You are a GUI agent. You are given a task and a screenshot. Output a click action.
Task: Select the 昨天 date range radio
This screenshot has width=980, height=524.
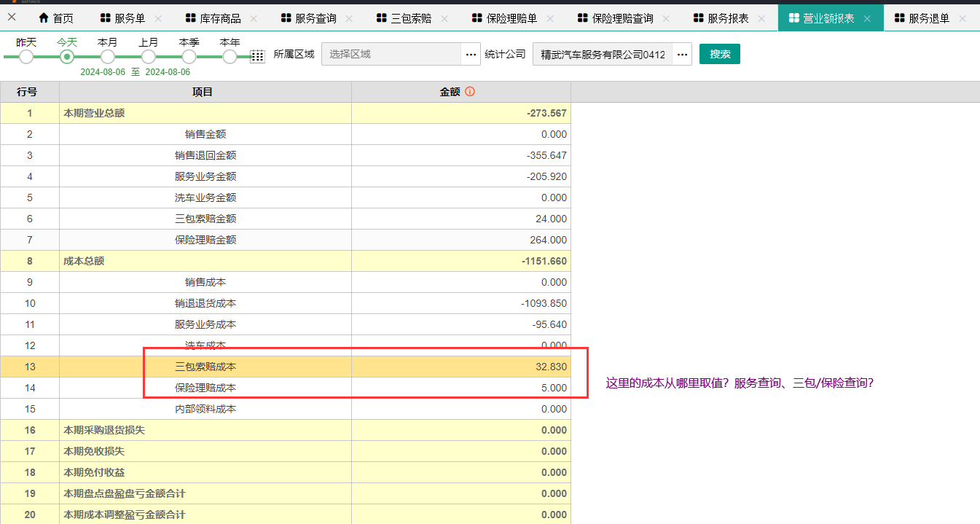pyautogui.click(x=26, y=56)
